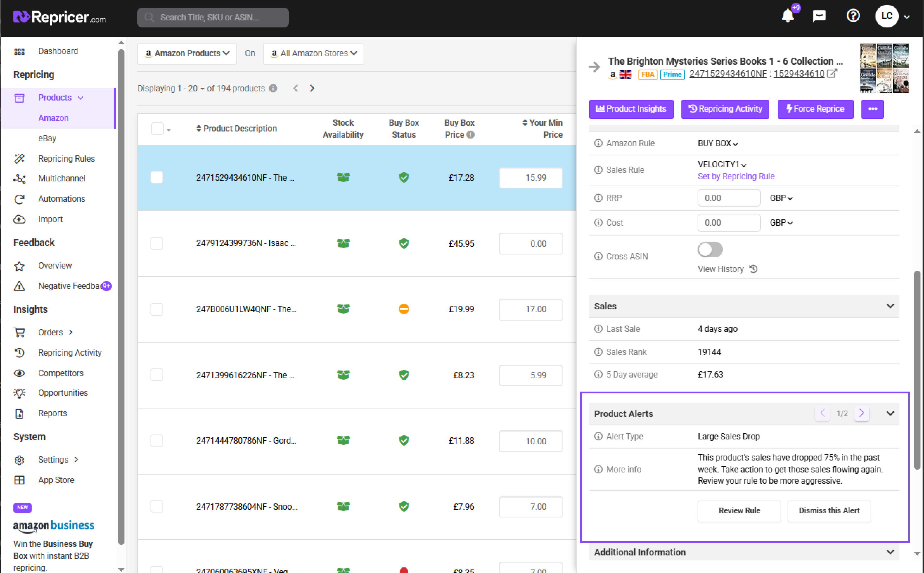This screenshot has width=924, height=573.
Task: Click Amazon Rule info icon
Action: pyautogui.click(x=598, y=143)
